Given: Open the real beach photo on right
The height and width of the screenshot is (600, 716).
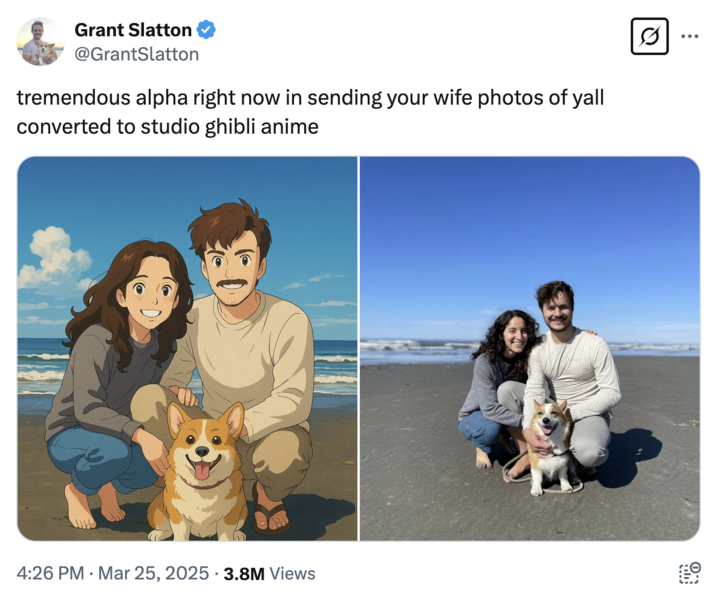Looking at the screenshot, I should 530,348.
